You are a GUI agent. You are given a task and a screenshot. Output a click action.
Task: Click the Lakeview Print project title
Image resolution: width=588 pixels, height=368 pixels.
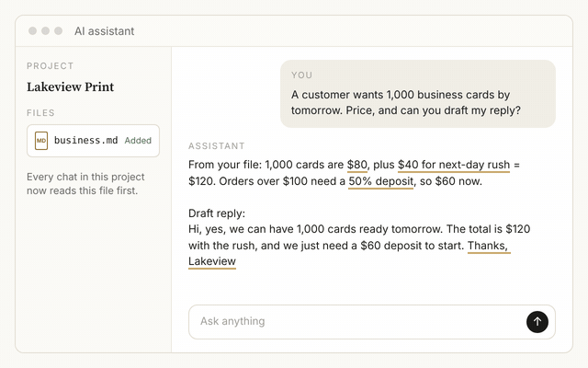pyautogui.click(x=70, y=86)
